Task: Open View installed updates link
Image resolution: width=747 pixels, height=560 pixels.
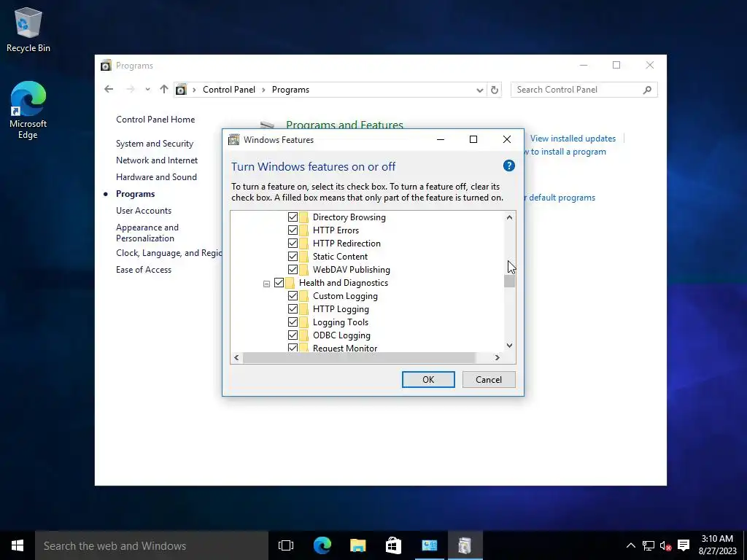Action: pos(573,139)
